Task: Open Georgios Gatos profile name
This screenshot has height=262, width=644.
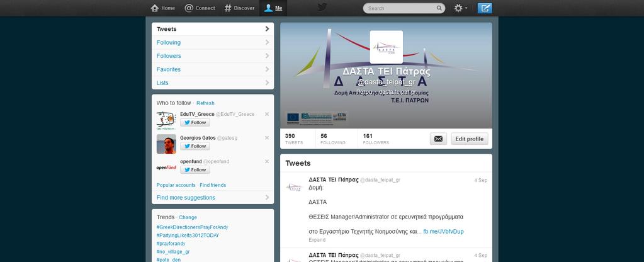Action: coord(198,138)
